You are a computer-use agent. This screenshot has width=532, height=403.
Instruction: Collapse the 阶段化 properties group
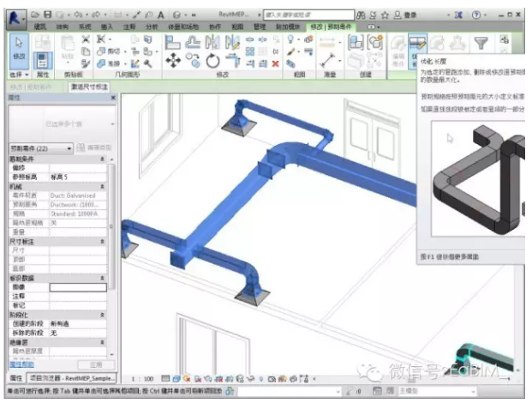pos(102,315)
